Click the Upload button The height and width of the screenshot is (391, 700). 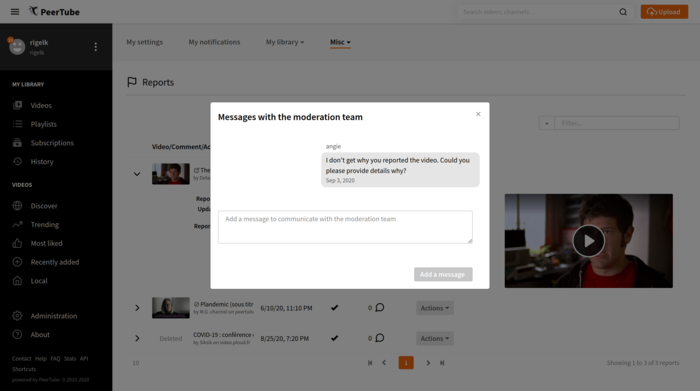pyautogui.click(x=664, y=12)
